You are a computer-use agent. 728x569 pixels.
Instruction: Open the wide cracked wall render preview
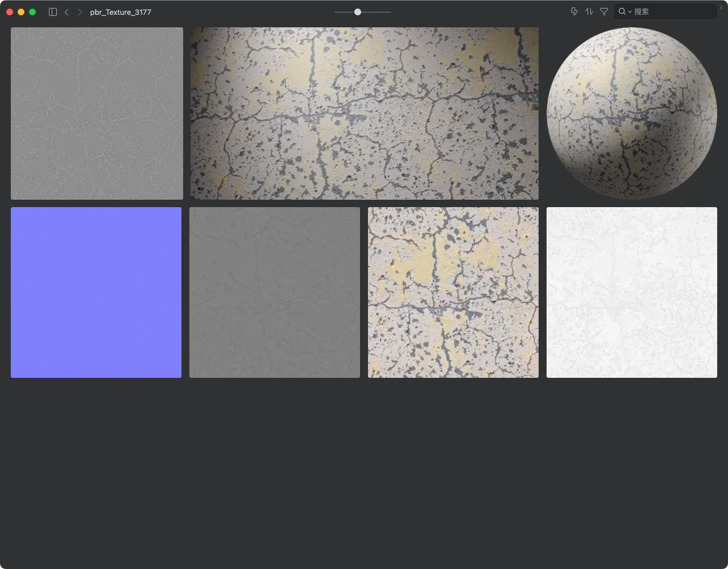(x=365, y=114)
